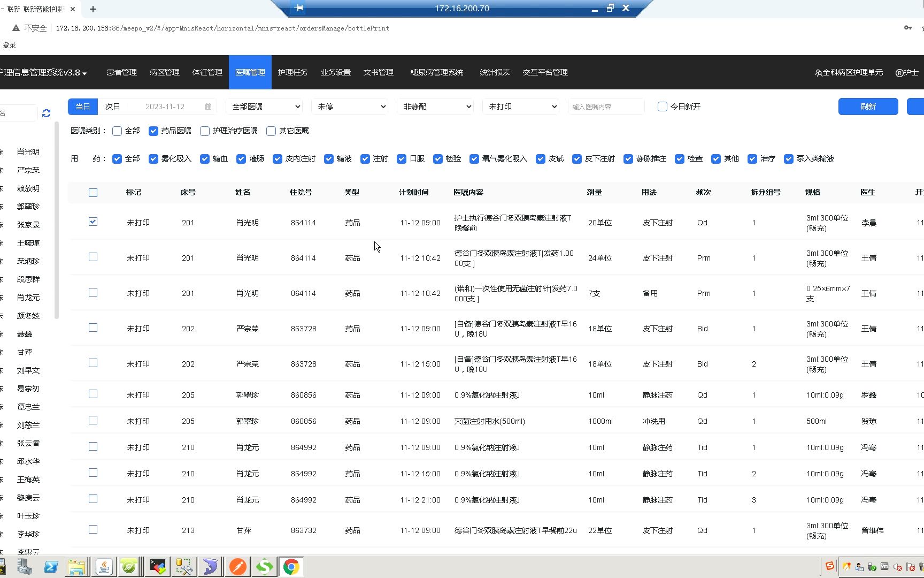Viewport: 924px width, 578px height.
Task: Open the calendar icon in date field
Action: pyautogui.click(x=208, y=107)
